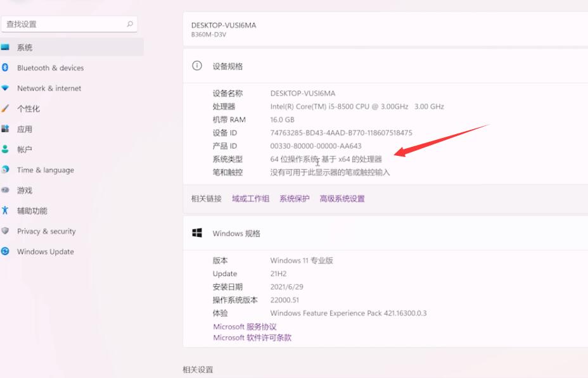
Task: Click the 安装日期 label
Action: click(227, 287)
